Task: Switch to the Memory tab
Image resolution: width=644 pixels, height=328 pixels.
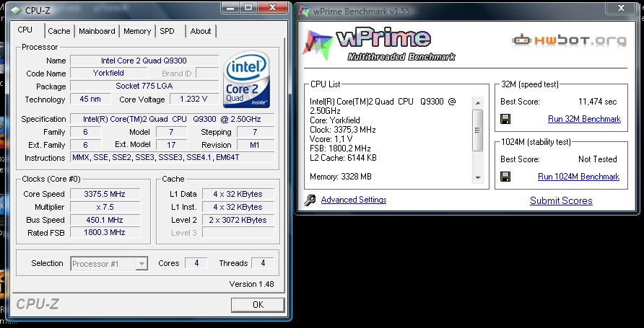Action: [136, 31]
